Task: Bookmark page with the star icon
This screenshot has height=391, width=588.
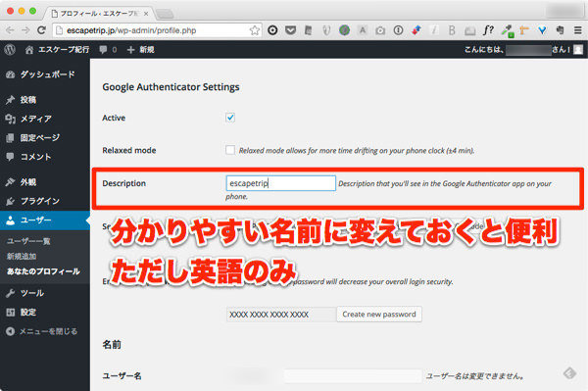Action: pyautogui.click(x=255, y=30)
